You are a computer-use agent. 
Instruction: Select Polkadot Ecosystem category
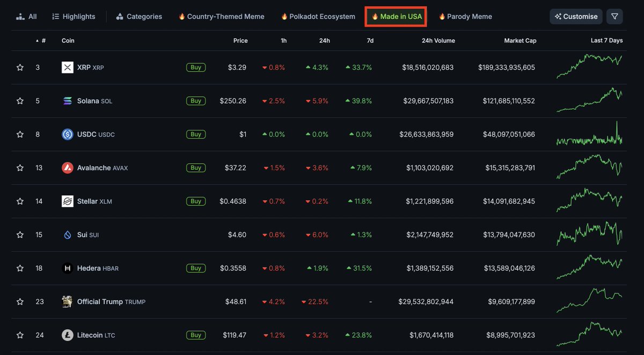click(x=318, y=17)
